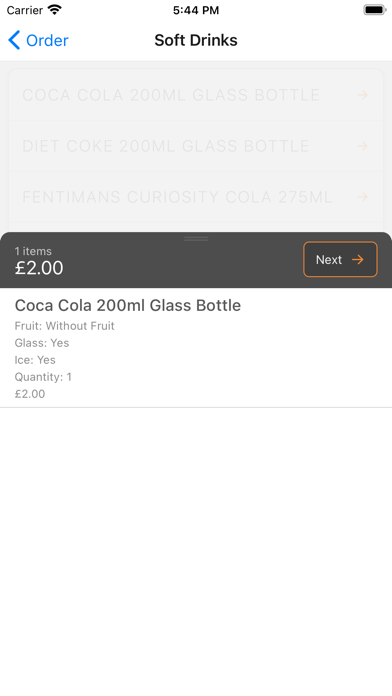
Task: Select Diet Coke 200ml Glass Bottle menu row
Action: 196,146
